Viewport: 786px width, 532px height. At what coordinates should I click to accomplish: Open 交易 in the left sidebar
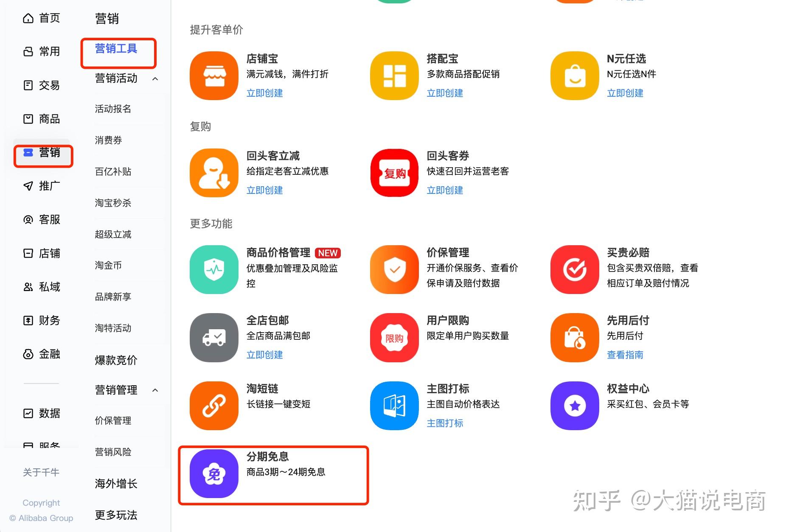pos(41,85)
